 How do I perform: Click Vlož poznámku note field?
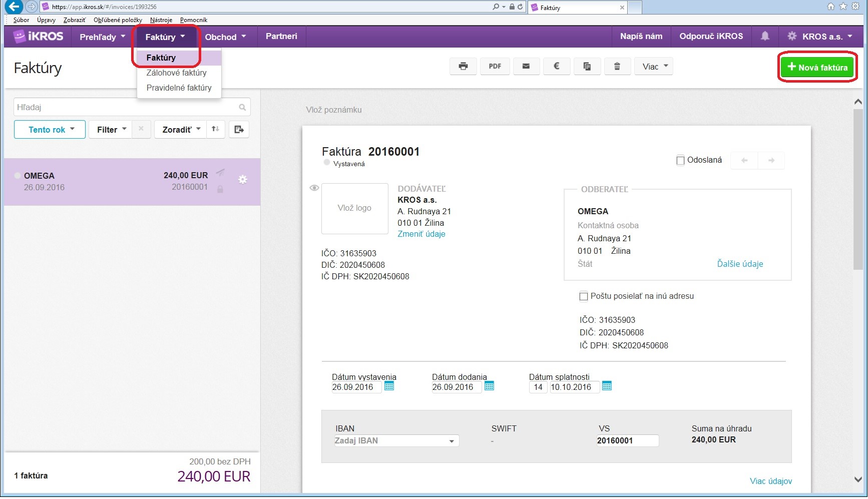click(x=334, y=110)
